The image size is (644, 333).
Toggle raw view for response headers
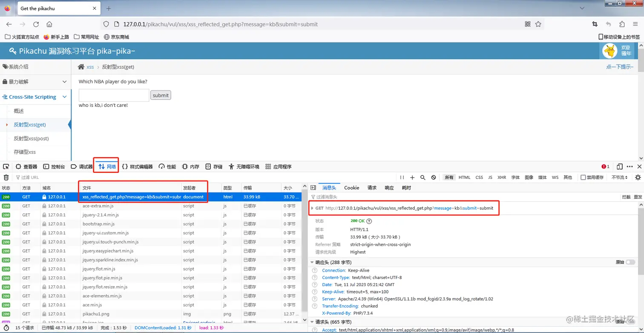[x=630, y=262]
